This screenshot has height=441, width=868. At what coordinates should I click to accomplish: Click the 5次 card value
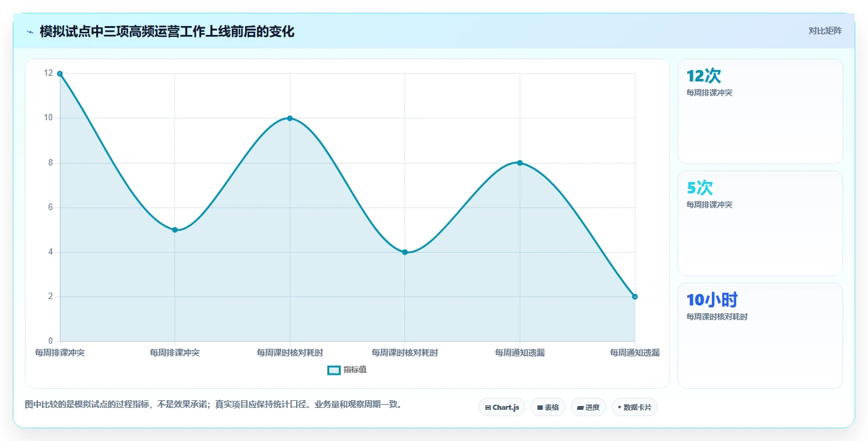click(x=700, y=188)
